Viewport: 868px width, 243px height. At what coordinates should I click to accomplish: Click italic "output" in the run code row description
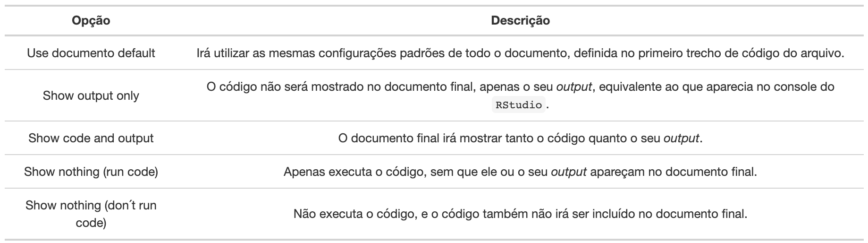point(569,172)
